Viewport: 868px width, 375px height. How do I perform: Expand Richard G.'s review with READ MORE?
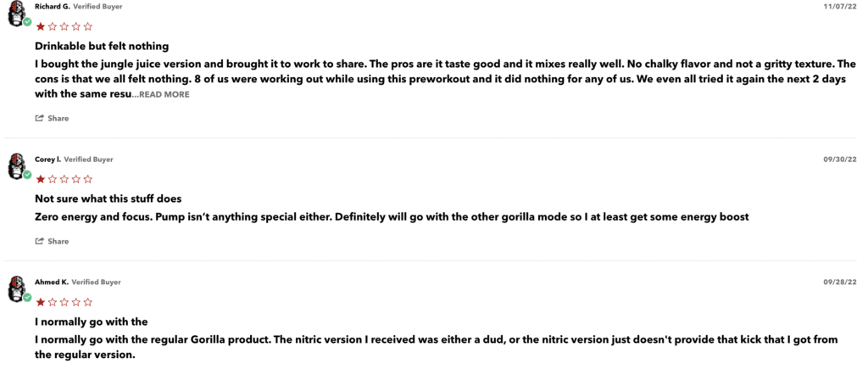(x=164, y=95)
